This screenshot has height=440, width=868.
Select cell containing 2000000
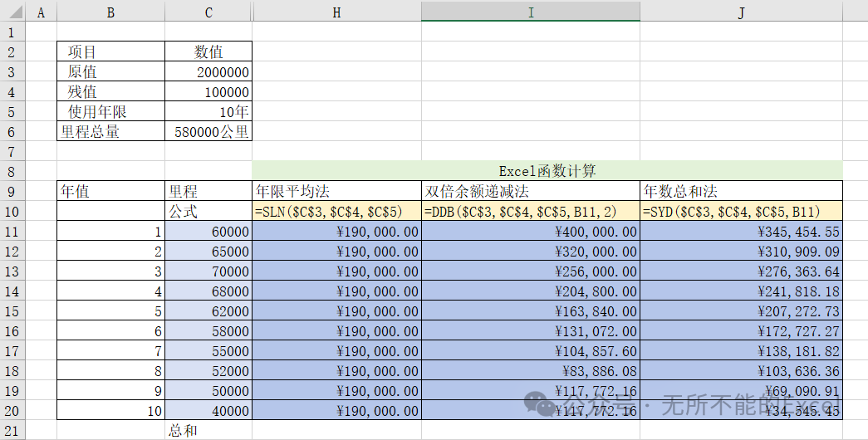(x=208, y=71)
